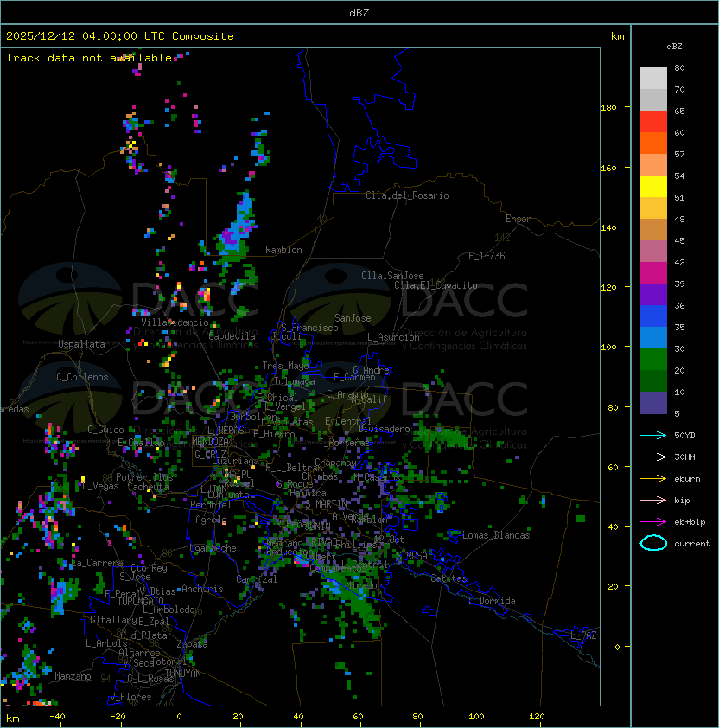Viewport: 719px width, 728px height.
Task: Click the '-20' tick on the horizontal axis
Action: (118, 717)
